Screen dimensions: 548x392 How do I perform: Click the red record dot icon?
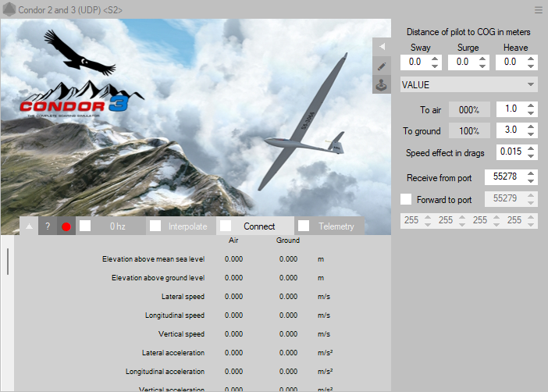(66, 226)
